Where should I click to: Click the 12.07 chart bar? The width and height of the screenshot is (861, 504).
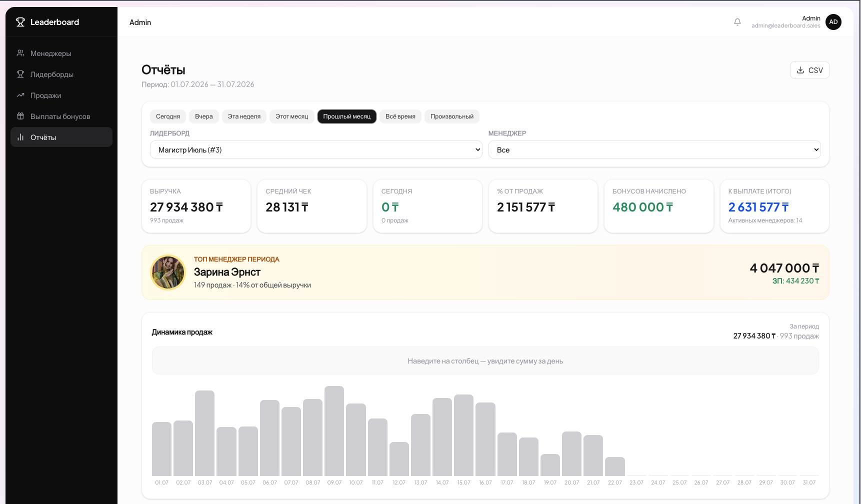(399, 458)
